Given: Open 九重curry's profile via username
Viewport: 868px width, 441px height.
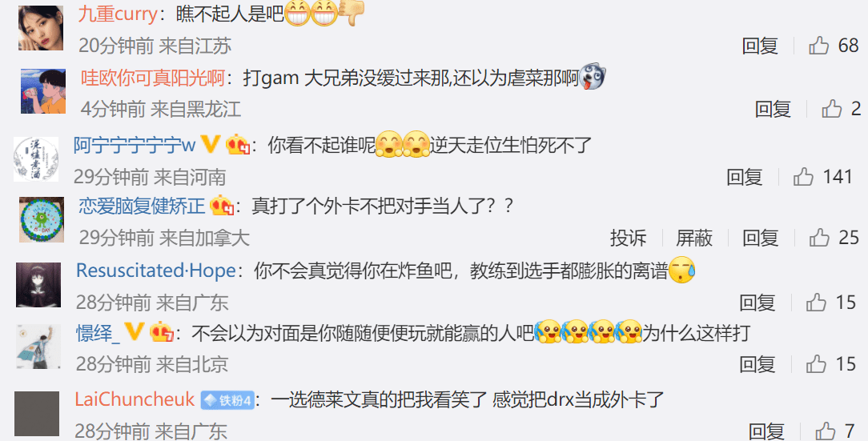Looking at the screenshot, I should click(x=118, y=14).
